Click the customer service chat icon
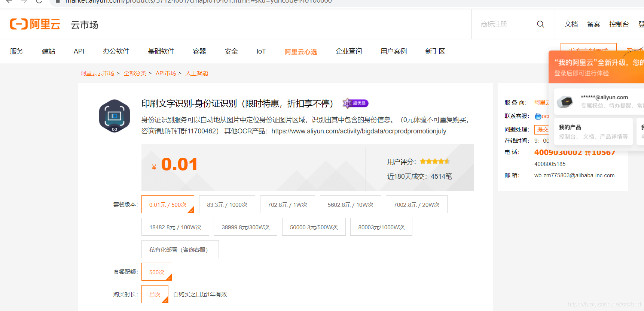644x311 pixels. point(538,116)
